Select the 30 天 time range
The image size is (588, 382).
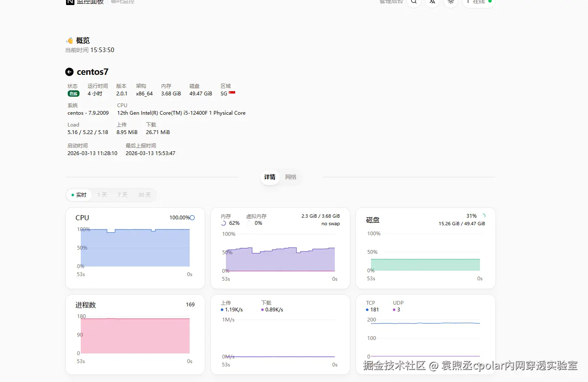pyautogui.click(x=144, y=195)
